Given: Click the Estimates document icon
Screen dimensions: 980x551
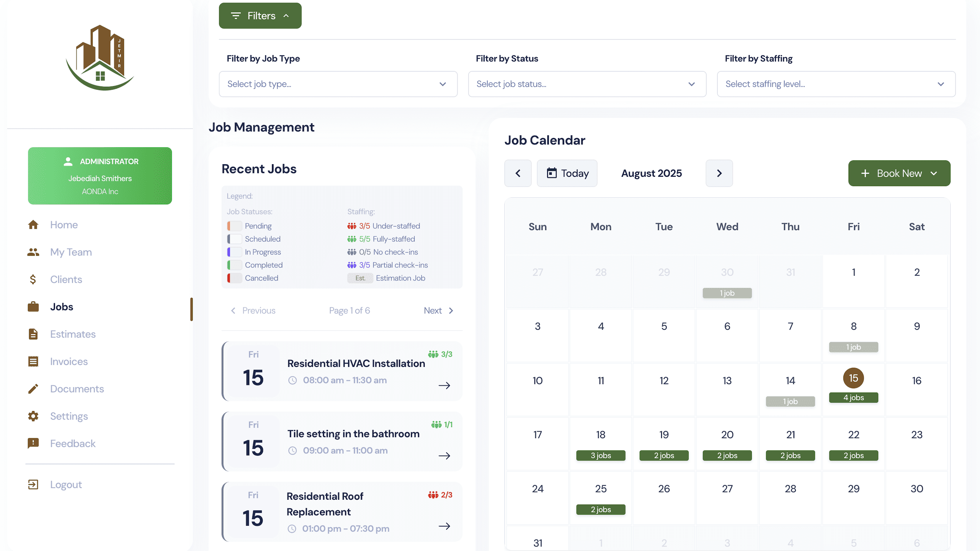Looking at the screenshot, I should (33, 334).
